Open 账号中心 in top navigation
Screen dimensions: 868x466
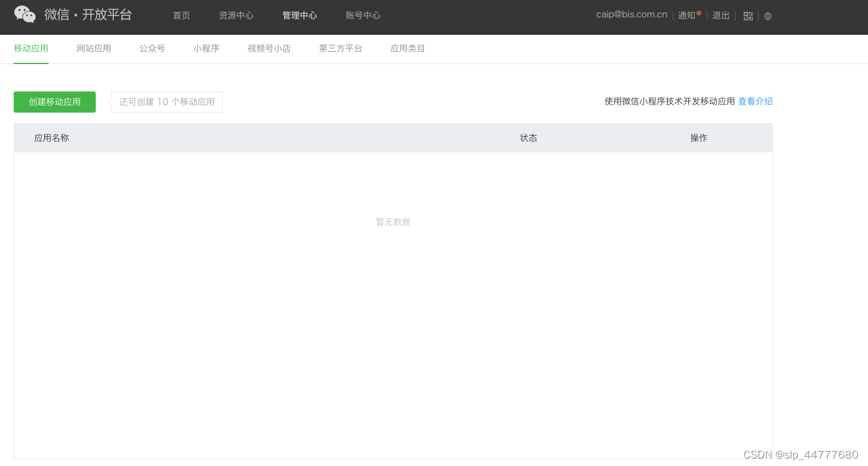point(363,16)
